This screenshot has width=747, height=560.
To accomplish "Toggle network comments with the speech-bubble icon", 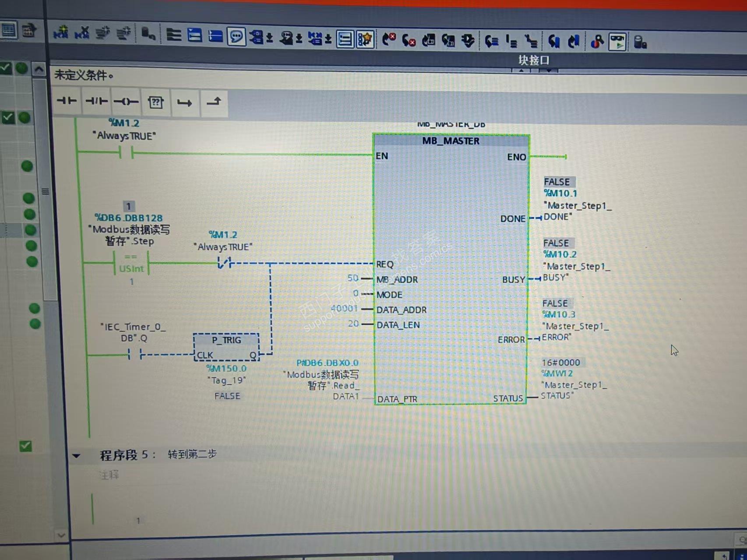I will tap(236, 37).
